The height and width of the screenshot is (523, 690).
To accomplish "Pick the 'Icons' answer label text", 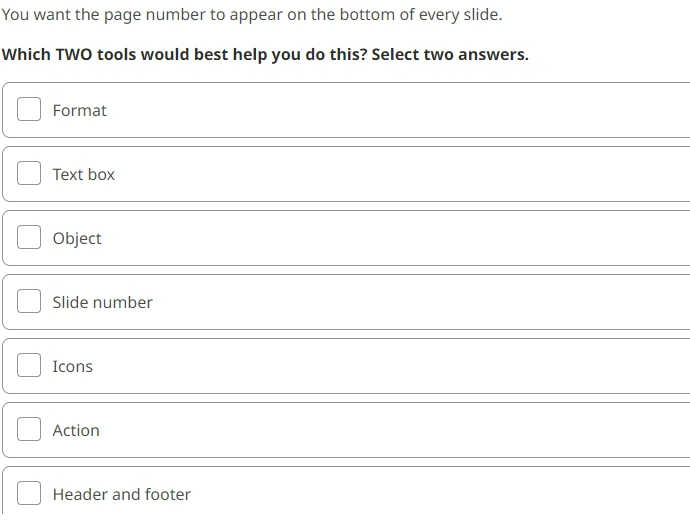I will pos(73,366).
